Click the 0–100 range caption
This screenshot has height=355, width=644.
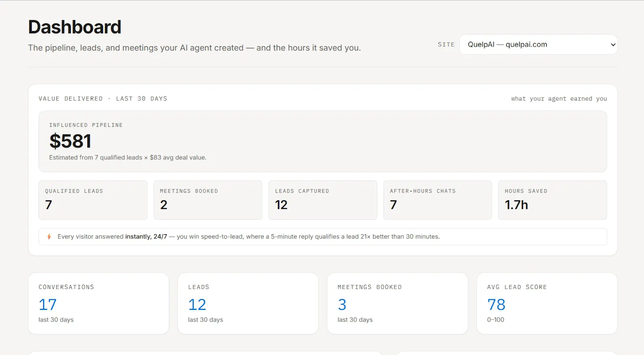point(495,320)
